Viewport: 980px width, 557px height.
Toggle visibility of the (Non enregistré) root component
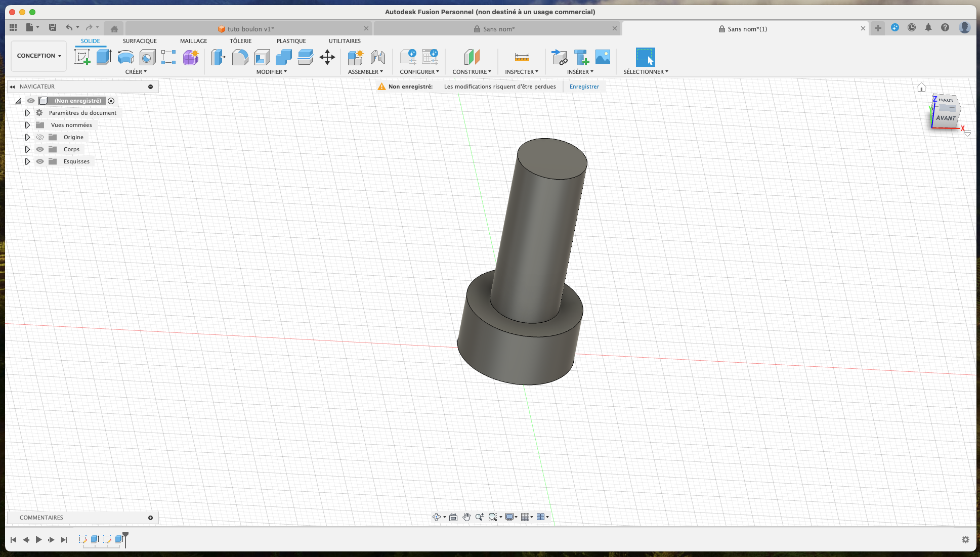tap(31, 101)
